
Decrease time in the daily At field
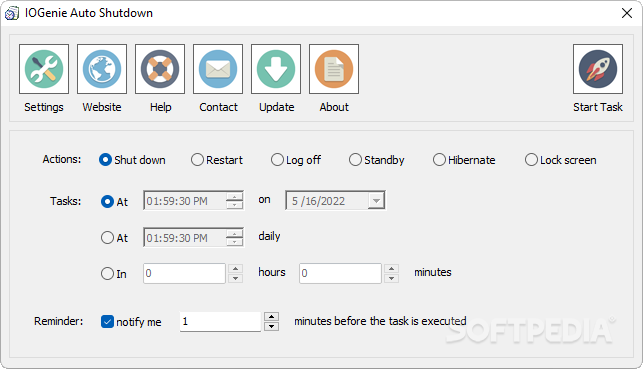click(235, 242)
